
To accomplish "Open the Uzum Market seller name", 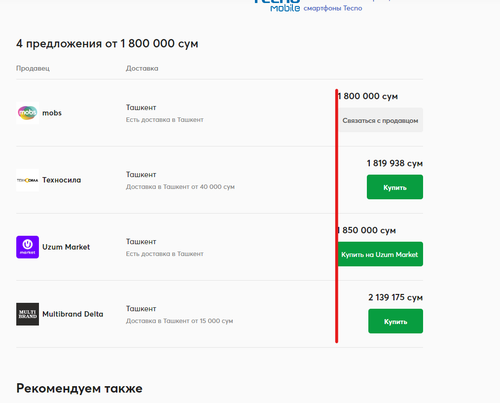I will (x=66, y=247).
